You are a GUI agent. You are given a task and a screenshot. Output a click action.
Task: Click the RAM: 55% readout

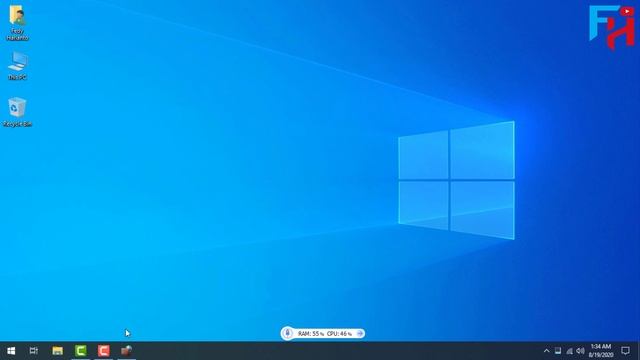coord(311,334)
